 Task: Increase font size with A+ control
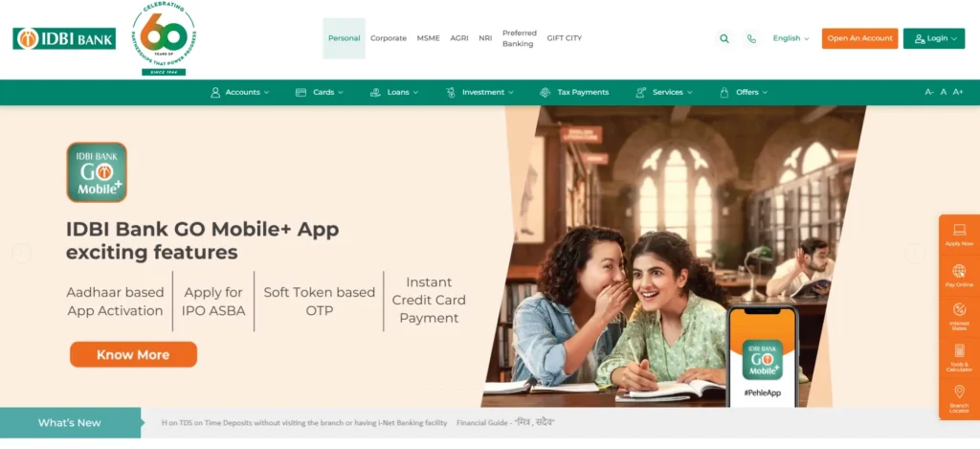point(957,92)
